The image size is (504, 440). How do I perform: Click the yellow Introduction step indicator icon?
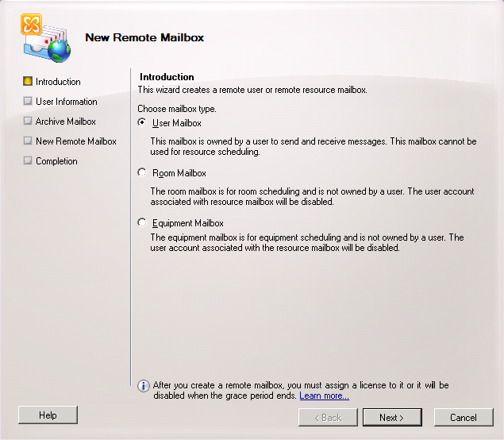click(28, 82)
